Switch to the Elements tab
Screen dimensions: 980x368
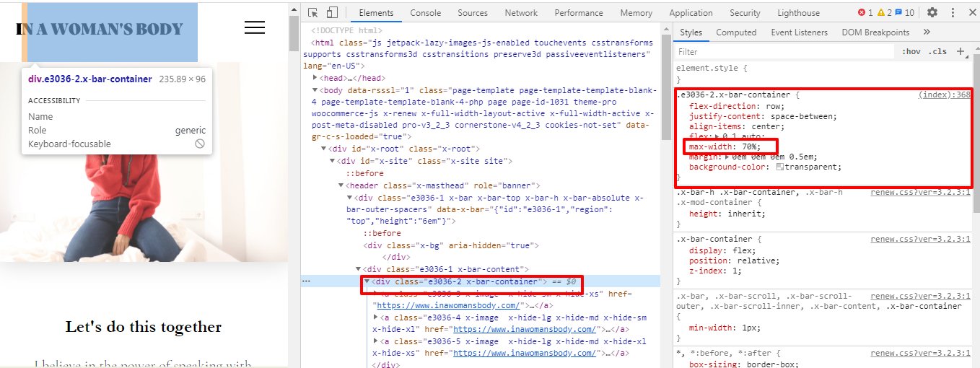376,12
